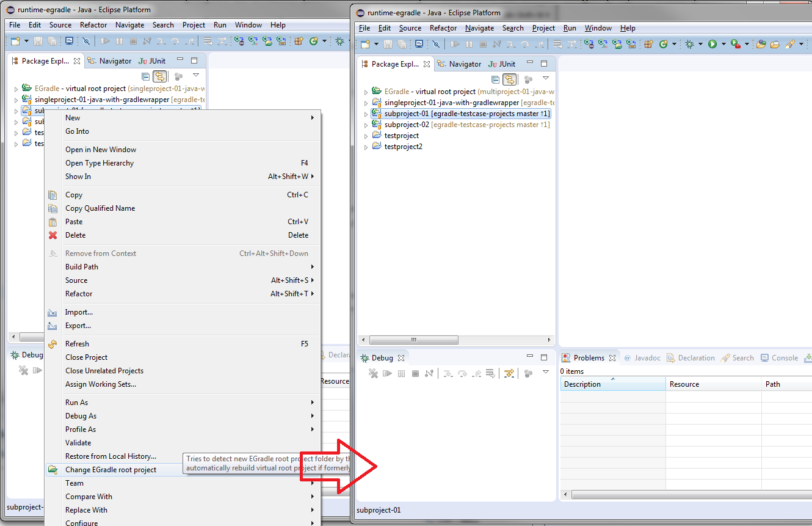Click monitor console icon in left window toolbar
This screenshot has width=812, height=526.
point(69,41)
